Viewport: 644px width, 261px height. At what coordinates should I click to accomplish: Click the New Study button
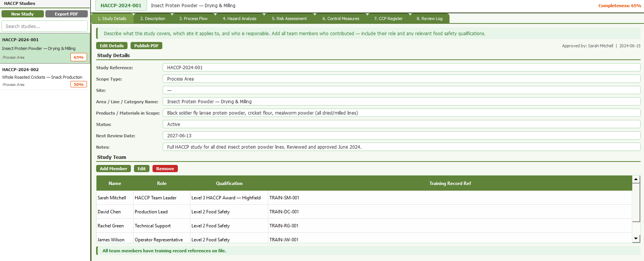[x=22, y=14]
